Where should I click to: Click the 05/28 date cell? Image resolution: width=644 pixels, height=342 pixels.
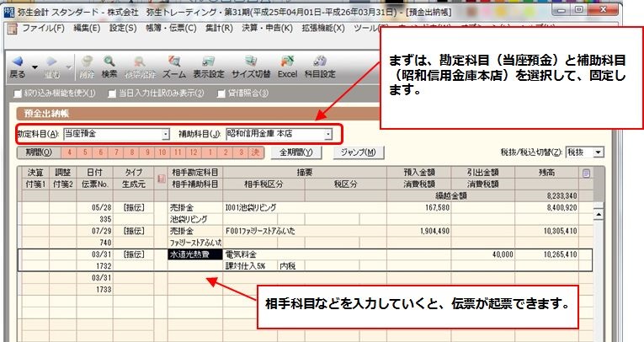[94, 207]
